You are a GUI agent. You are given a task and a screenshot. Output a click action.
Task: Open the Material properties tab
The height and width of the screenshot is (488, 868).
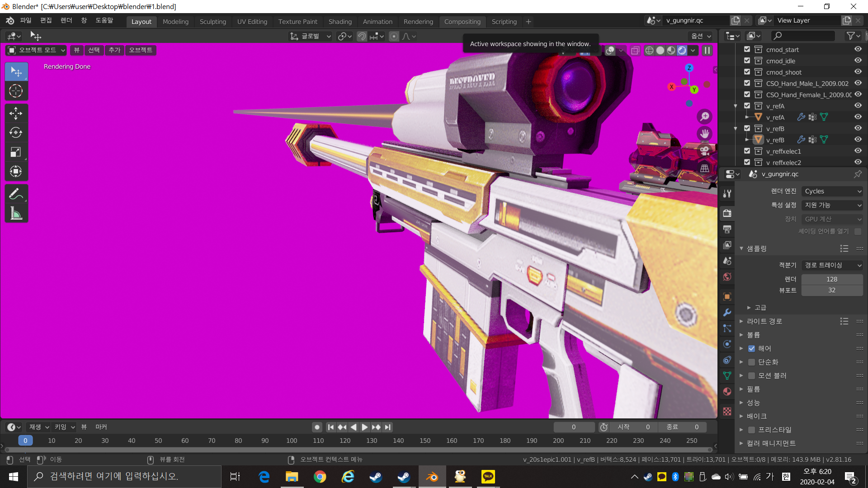(x=727, y=391)
